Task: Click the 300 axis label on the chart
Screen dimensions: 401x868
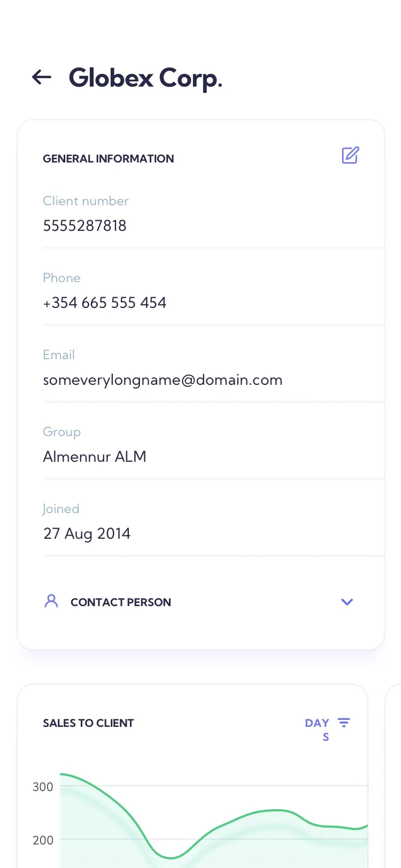Action: [x=43, y=787]
